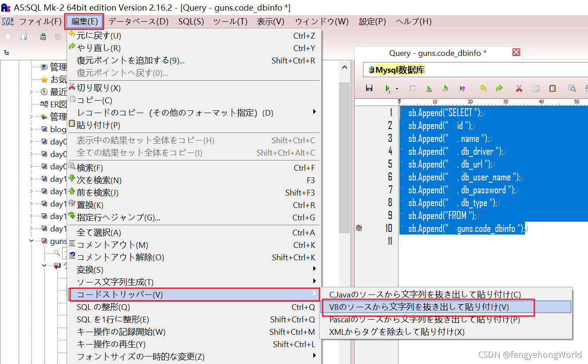The height and width of the screenshot is (364, 588).
Task: Click the stop execution square icon
Action: coord(413,88)
